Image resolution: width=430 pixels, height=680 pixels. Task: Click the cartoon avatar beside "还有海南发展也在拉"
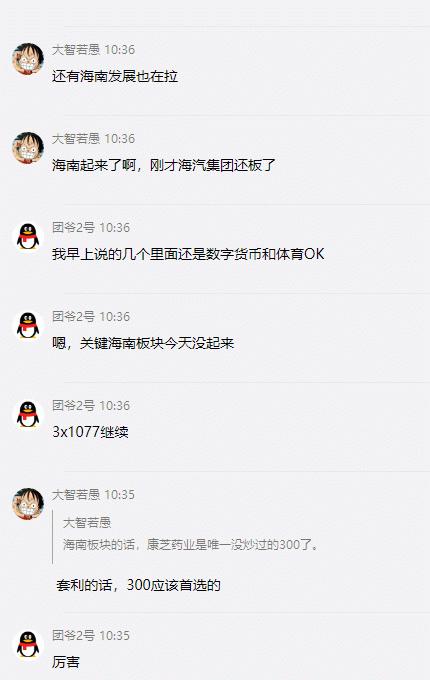click(x=28, y=59)
